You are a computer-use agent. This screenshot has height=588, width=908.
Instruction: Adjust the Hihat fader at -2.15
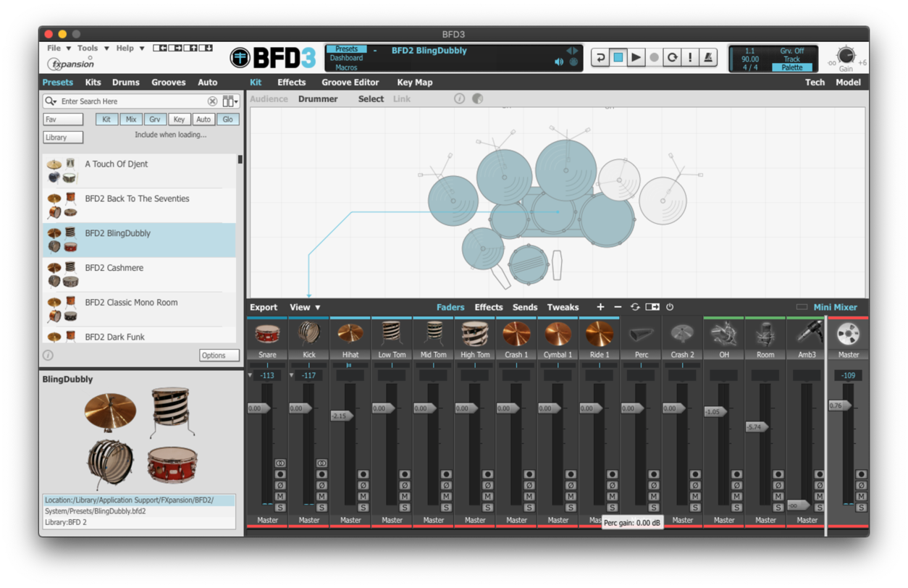tap(342, 416)
